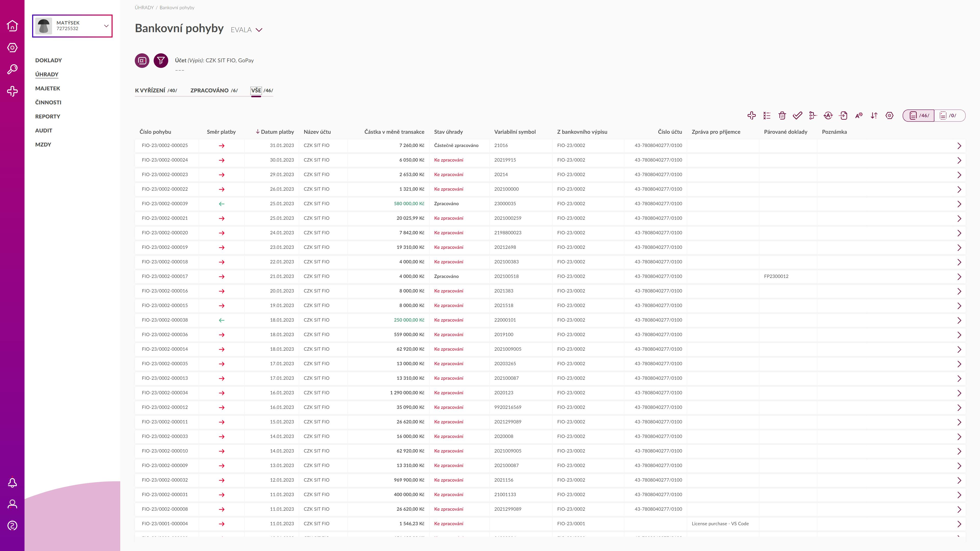The image size is (980, 551).
Task: Sort by Číslo pohybu column header
Action: click(x=155, y=132)
